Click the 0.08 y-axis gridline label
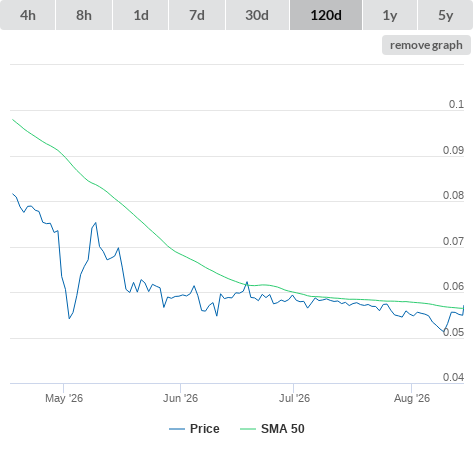Screen dimensions: 474x455 pos(453,195)
